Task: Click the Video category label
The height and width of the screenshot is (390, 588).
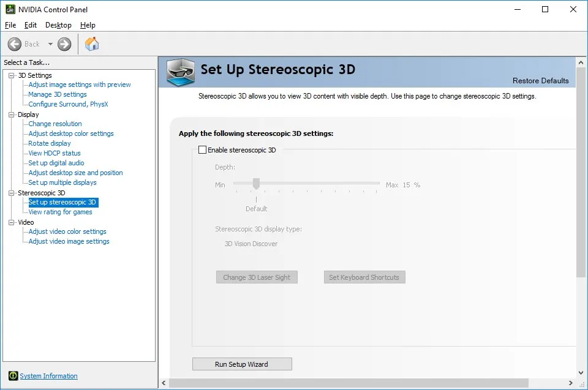Action: [x=26, y=222]
